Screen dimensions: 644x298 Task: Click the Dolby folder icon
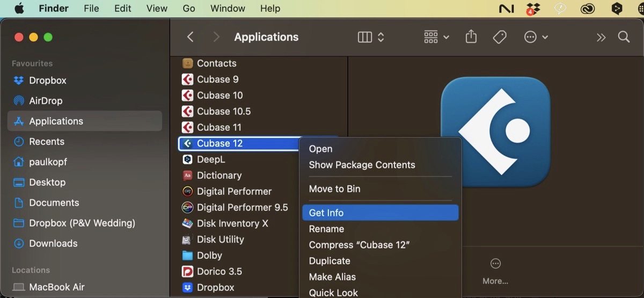(x=187, y=256)
